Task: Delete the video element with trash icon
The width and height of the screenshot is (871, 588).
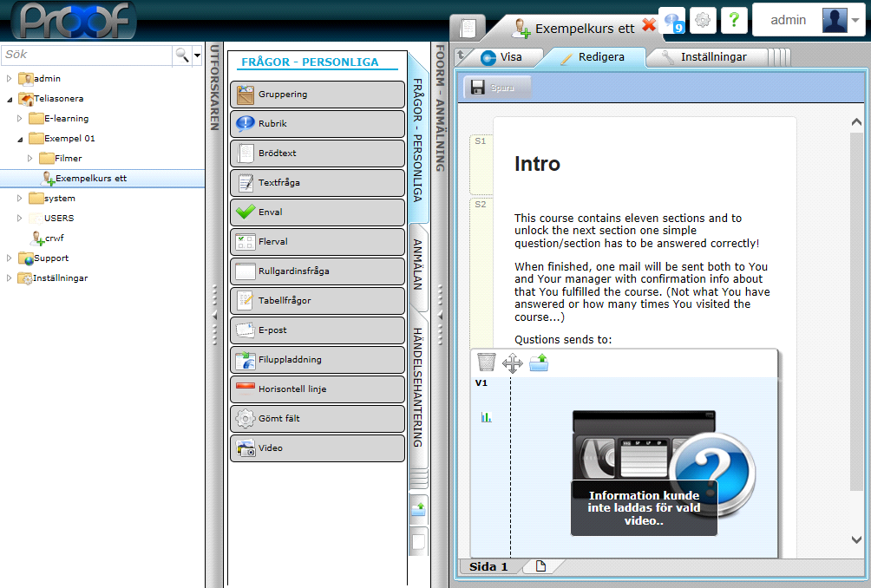Action: point(487,363)
